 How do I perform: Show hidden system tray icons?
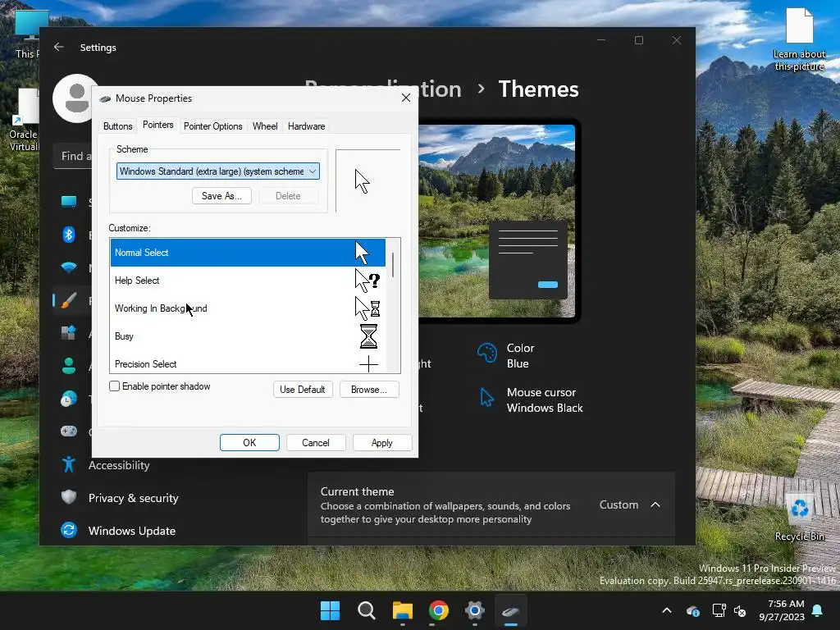(x=667, y=610)
